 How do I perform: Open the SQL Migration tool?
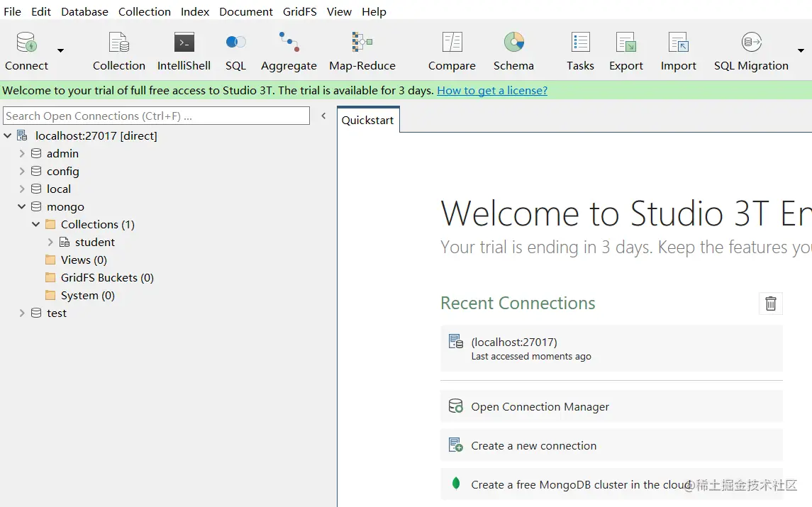tap(752, 42)
